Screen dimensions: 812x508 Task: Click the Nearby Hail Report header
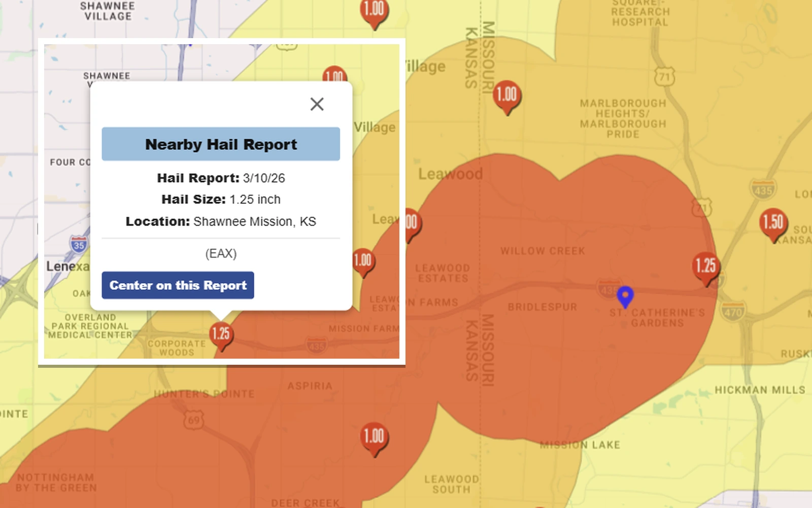point(221,144)
